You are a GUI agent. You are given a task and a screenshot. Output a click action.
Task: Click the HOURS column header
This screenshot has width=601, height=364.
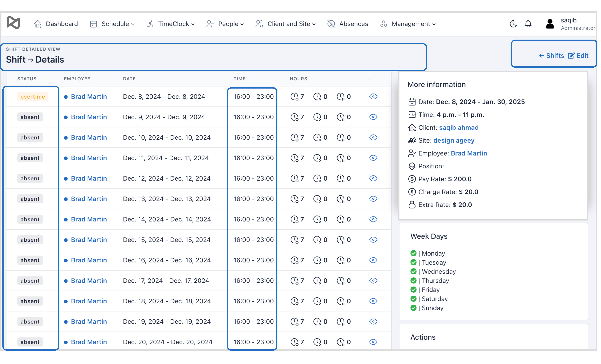point(298,79)
